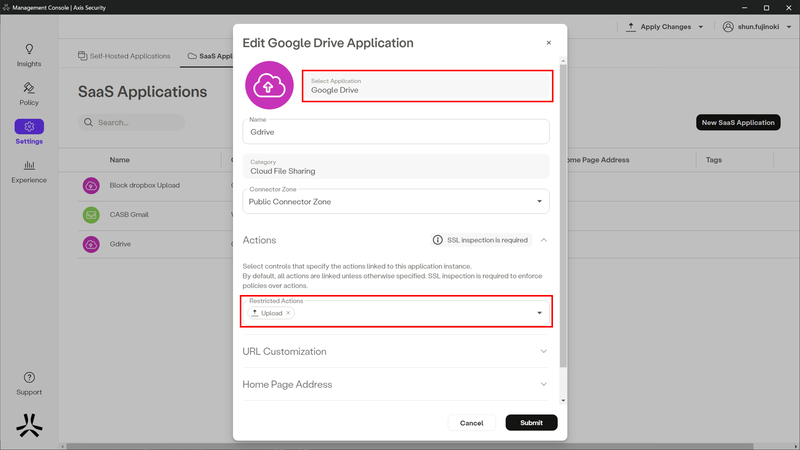Click the dialog vertical scrollbar
Viewport: 800px width, 450px height.
pos(563,215)
